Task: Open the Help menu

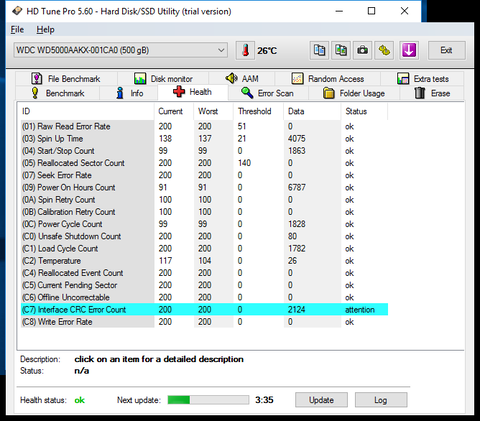Action: 45,30
